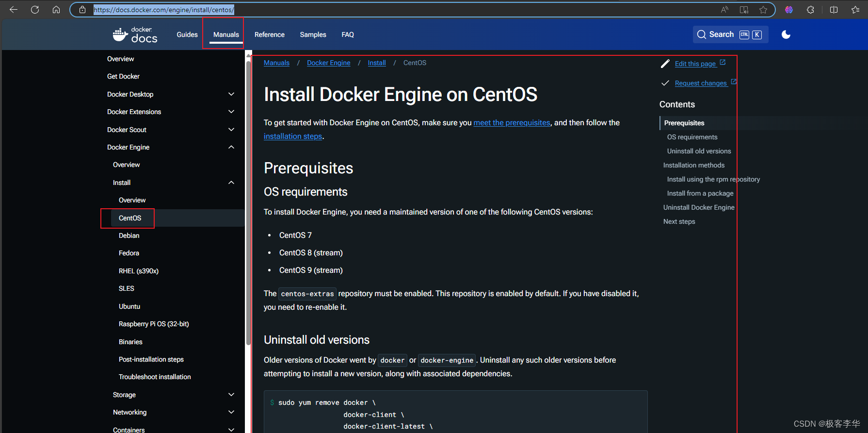The image size is (868, 433).
Task: Reload the page with the refresh icon
Action: click(35, 10)
